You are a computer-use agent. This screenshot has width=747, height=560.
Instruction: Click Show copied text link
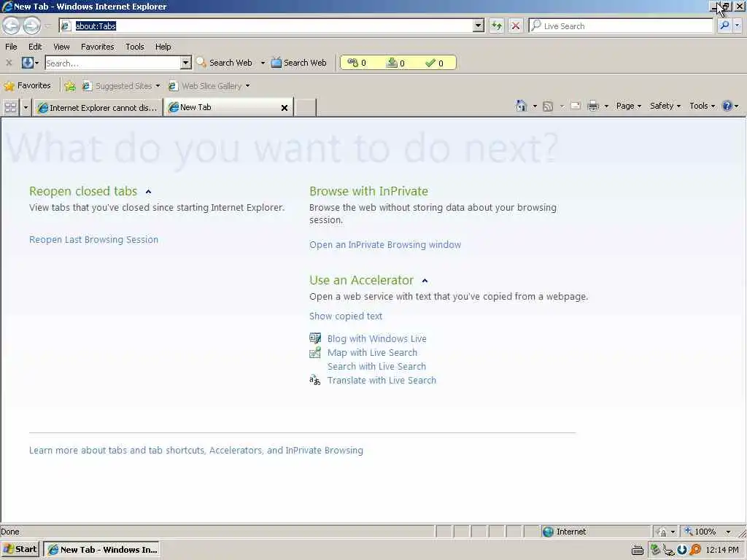point(345,316)
